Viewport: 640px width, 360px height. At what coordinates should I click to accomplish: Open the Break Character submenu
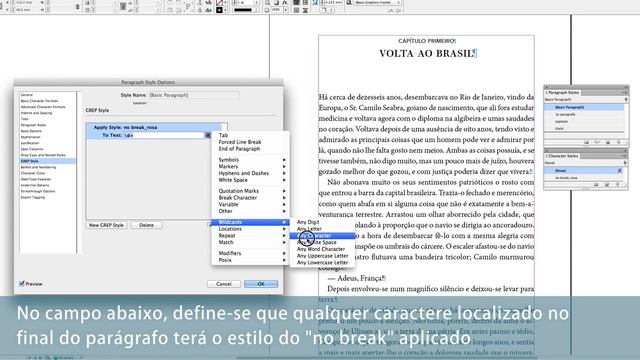[250, 198]
